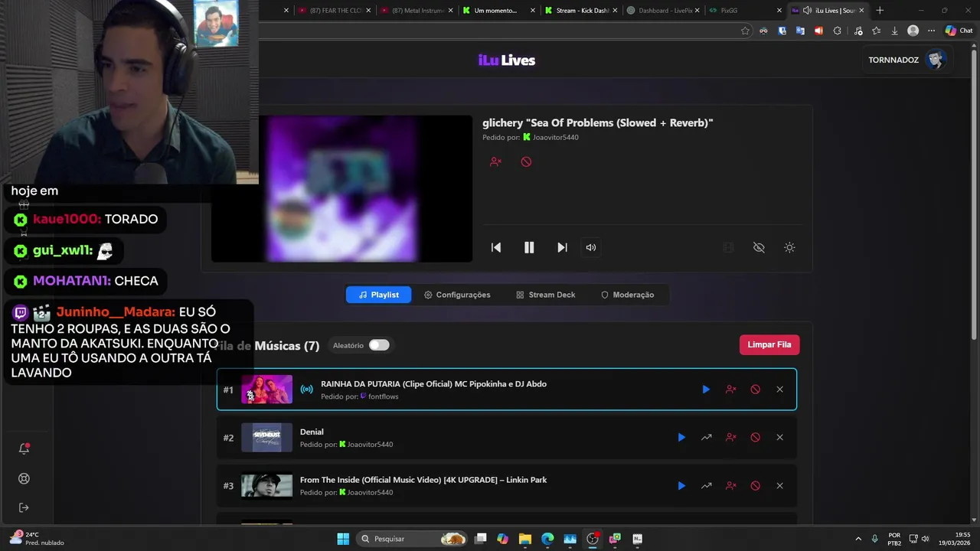Clear queue with Limpar Fila button

coord(769,344)
